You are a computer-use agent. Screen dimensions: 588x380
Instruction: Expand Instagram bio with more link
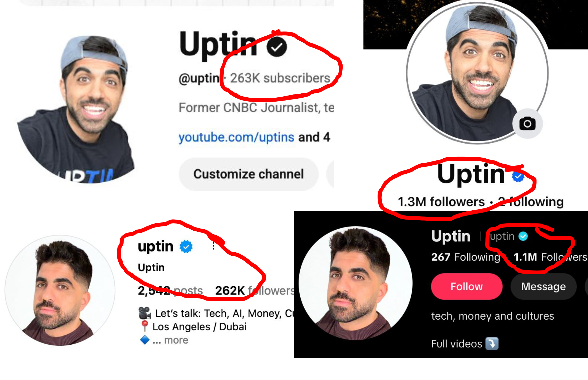[x=176, y=340]
